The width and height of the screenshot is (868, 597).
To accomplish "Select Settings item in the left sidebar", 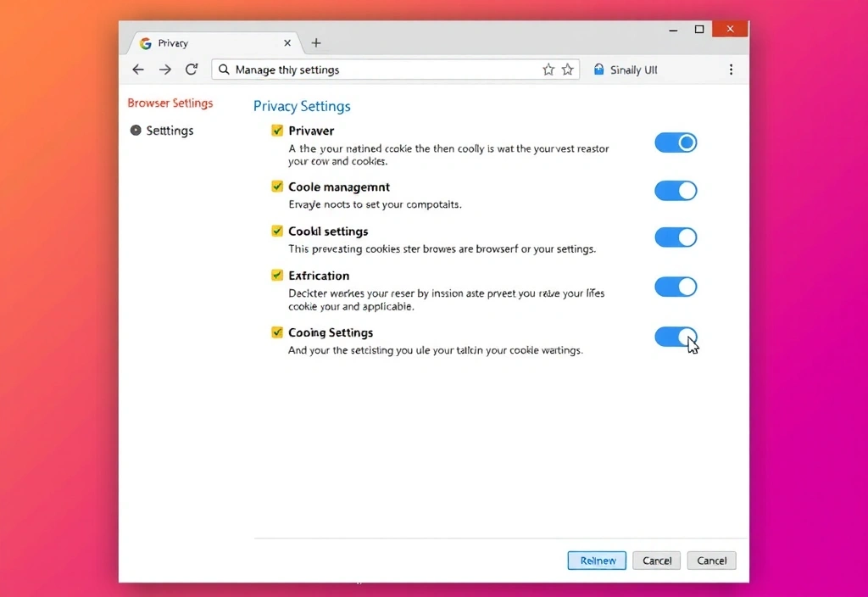I will click(x=170, y=131).
